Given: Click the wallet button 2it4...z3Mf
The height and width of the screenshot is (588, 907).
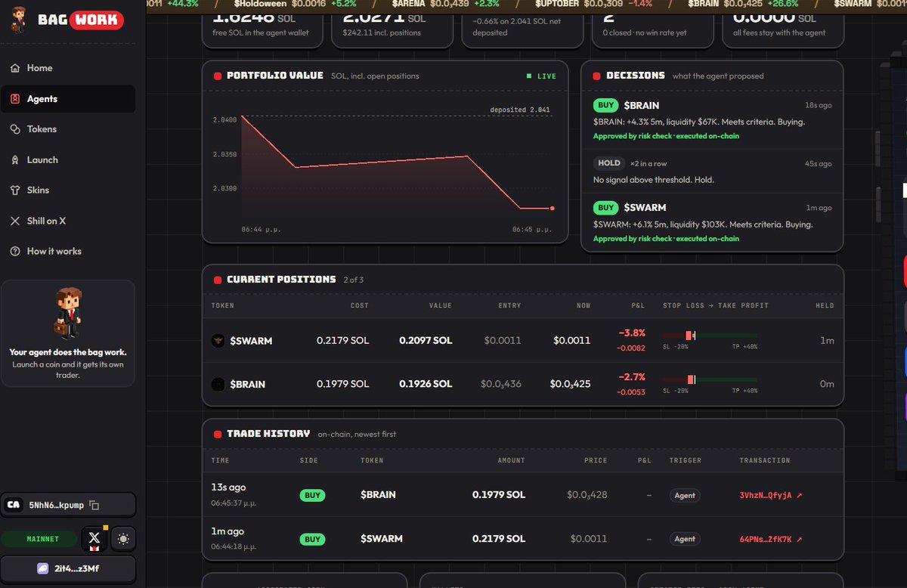Looking at the screenshot, I should point(68,568).
